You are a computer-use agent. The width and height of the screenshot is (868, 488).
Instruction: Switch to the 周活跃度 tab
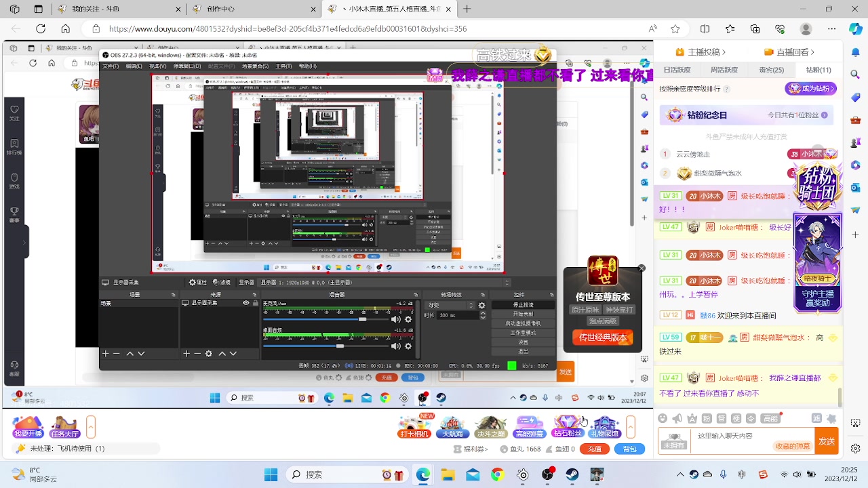click(724, 70)
